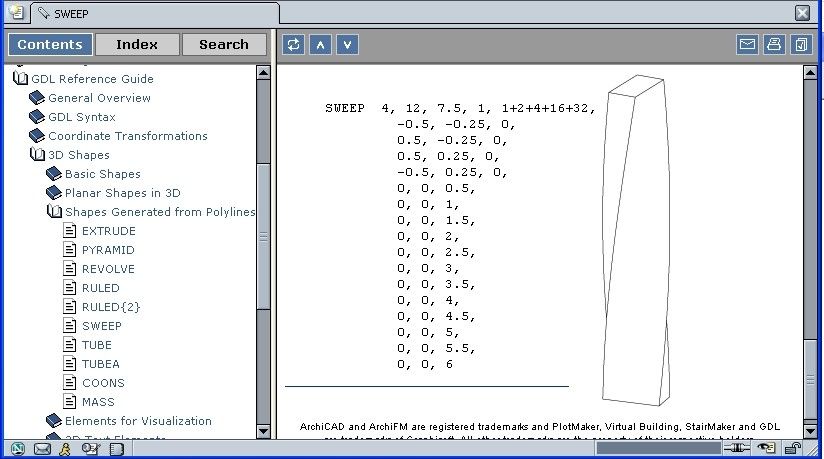Go to next topic with down arrow
This screenshot has height=459, width=824.
[347, 45]
